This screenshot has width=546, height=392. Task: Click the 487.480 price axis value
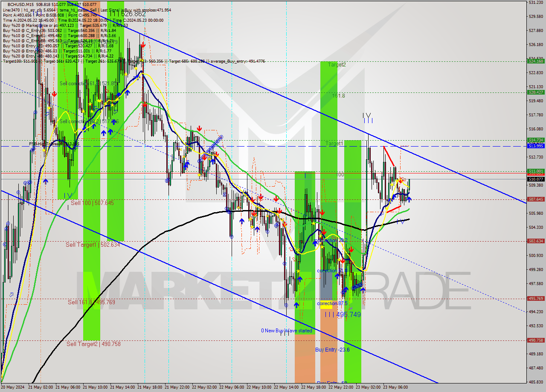tap(535, 368)
